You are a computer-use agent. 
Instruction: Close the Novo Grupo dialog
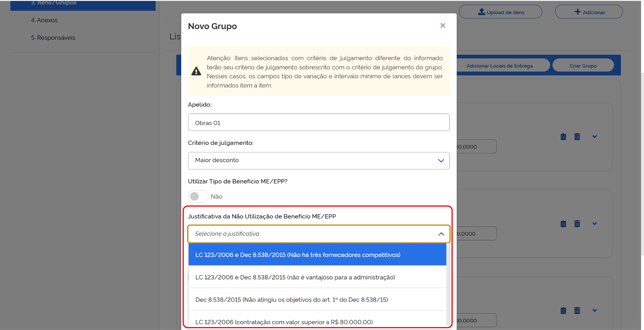(442, 25)
